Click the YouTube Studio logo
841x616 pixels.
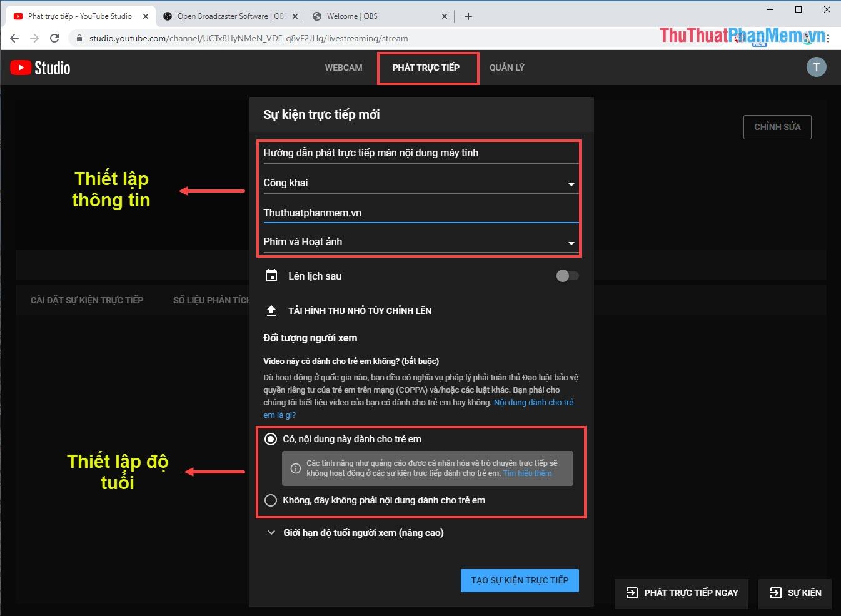point(40,68)
